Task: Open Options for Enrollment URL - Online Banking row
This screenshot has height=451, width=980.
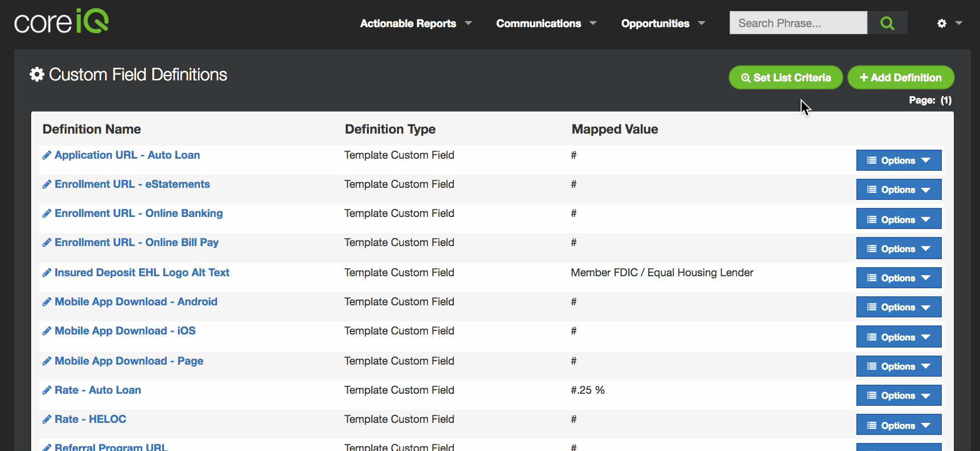Action: [x=898, y=219]
